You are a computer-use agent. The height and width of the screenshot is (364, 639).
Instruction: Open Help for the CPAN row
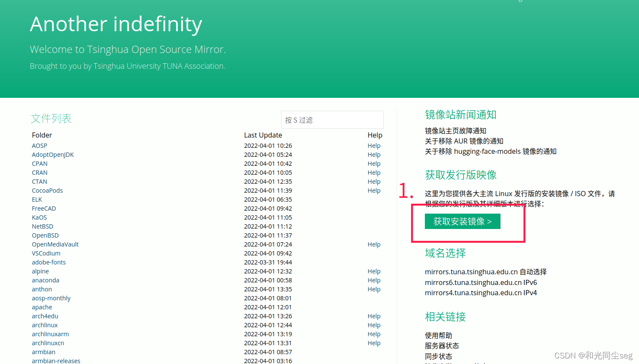[374, 164]
